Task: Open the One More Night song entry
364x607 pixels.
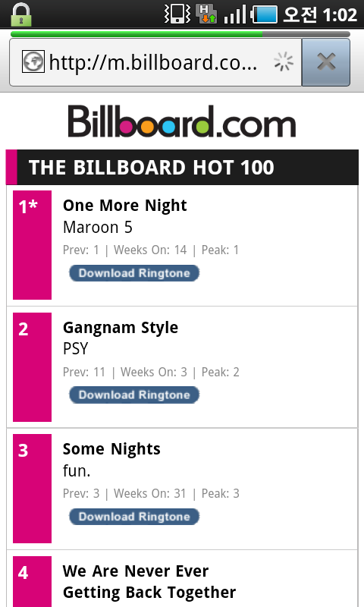Action: pyautogui.click(x=125, y=205)
